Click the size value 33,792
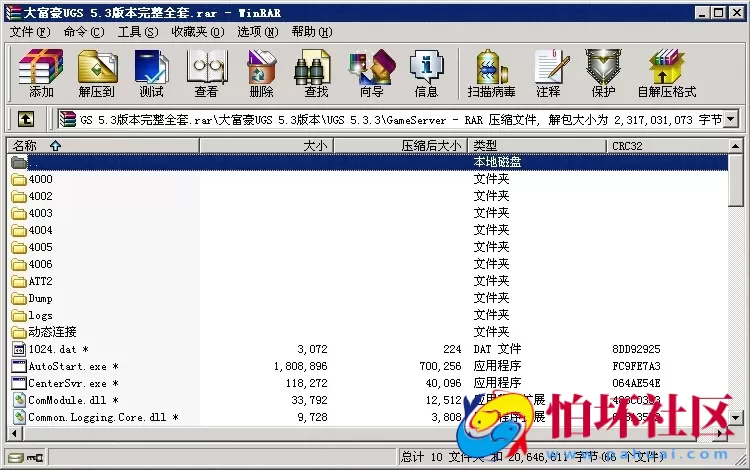 pos(309,400)
